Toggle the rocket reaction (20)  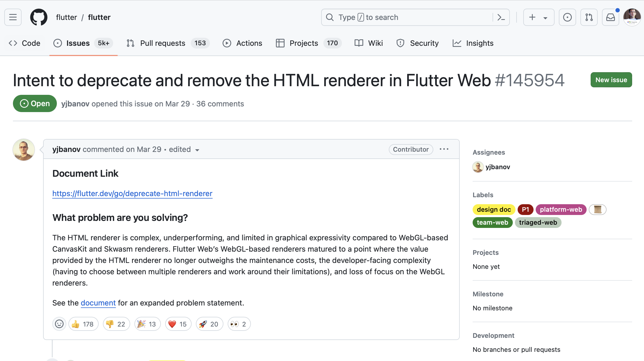tap(209, 324)
